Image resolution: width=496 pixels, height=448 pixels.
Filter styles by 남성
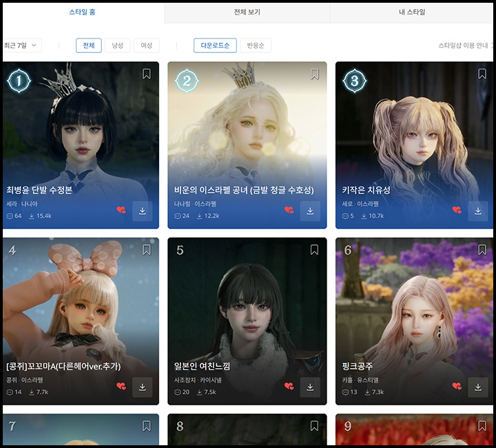pos(118,45)
